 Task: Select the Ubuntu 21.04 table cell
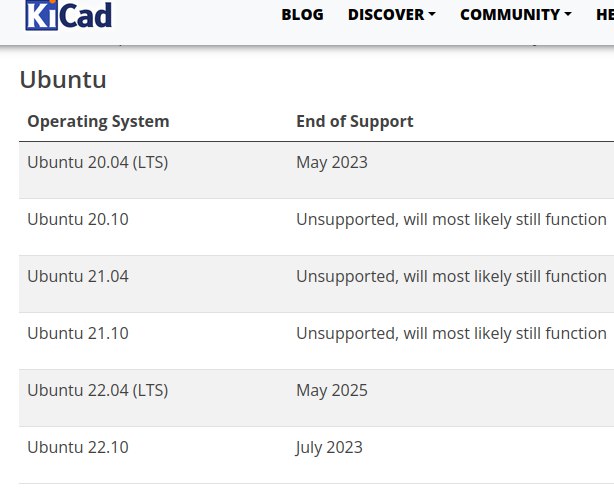78,276
